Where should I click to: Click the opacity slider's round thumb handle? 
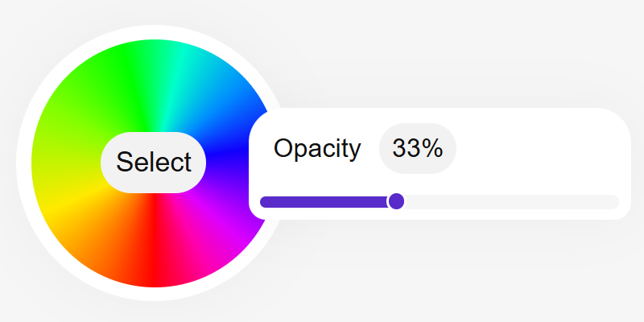tap(396, 201)
